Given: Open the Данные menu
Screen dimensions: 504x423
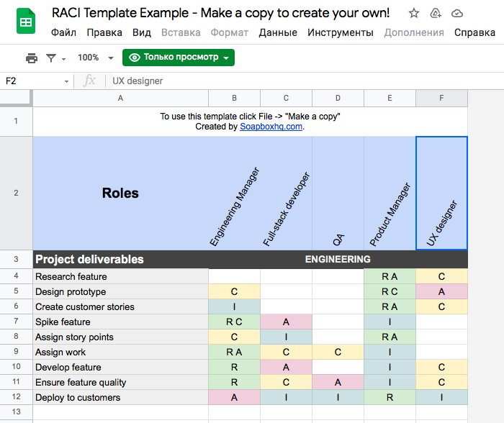Looking at the screenshot, I should click(x=278, y=32).
